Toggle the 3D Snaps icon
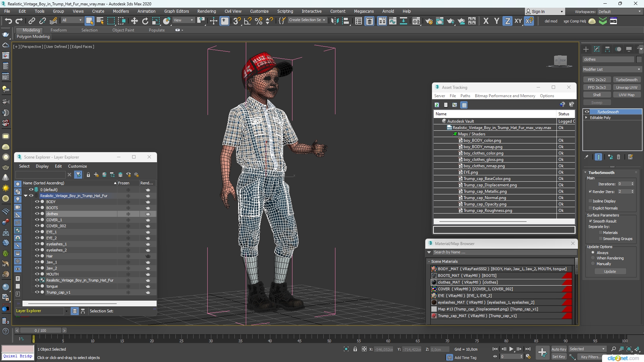This screenshot has height=362, width=644. point(237,21)
